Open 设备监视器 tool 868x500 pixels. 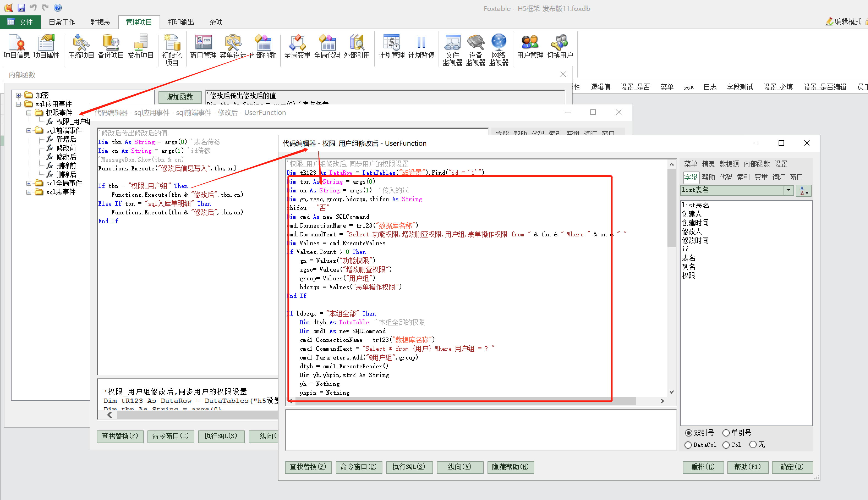tap(476, 50)
